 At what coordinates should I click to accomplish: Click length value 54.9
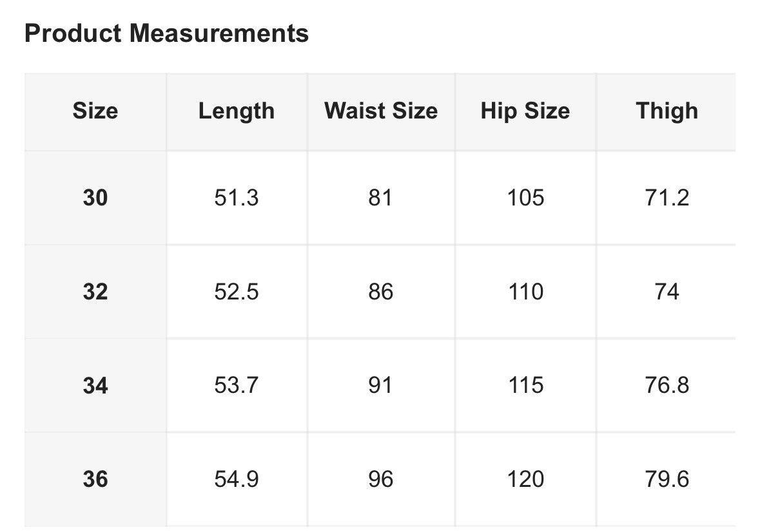(237, 479)
